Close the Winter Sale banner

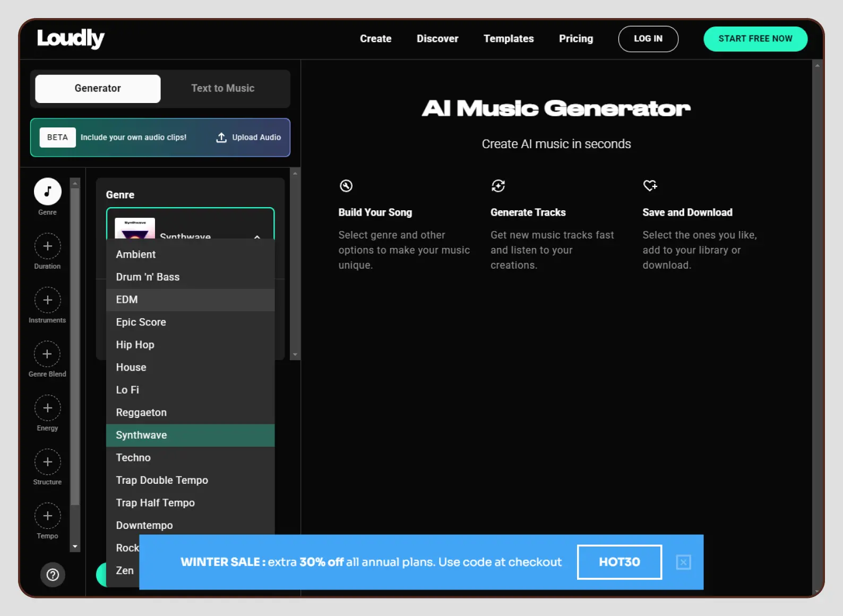click(x=684, y=562)
